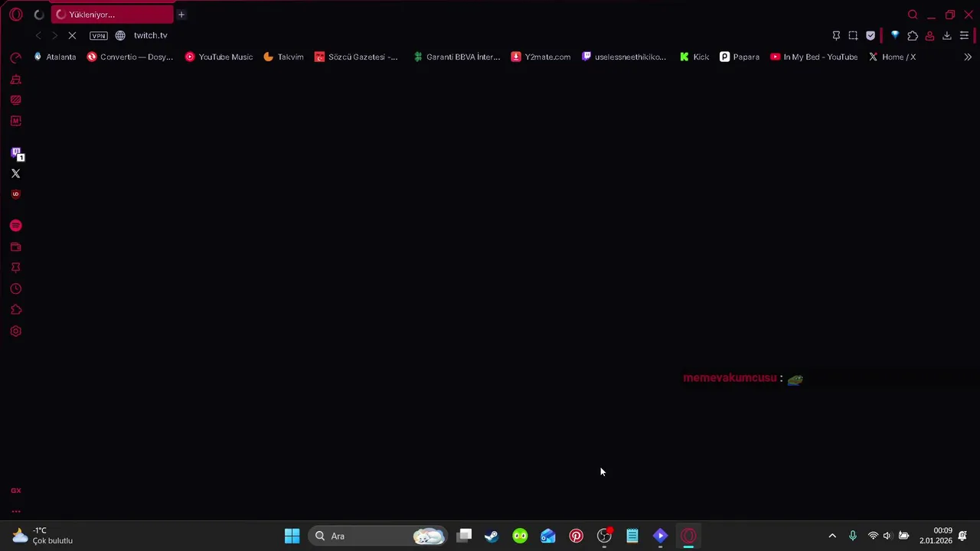Open Easy Setup sliders icon
The image size is (980, 551).
[964, 36]
